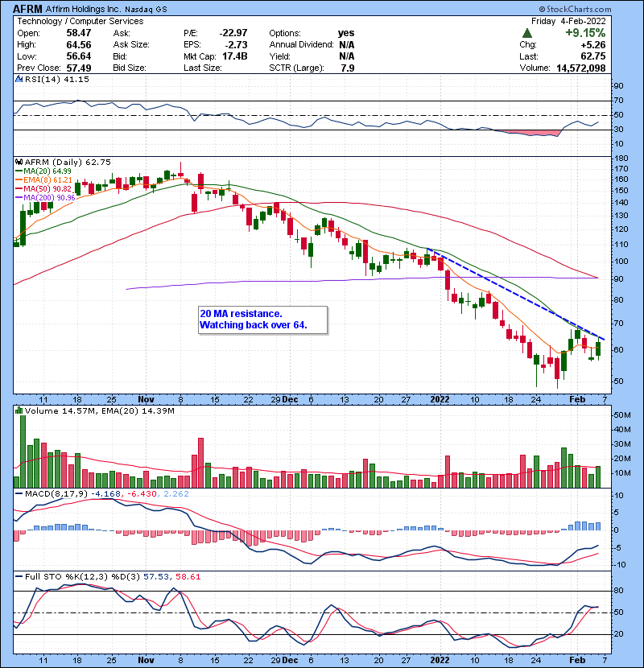The image size is (644, 668).
Task: Click the MA(200) 90.96 legend entry
Action: click(49, 198)
